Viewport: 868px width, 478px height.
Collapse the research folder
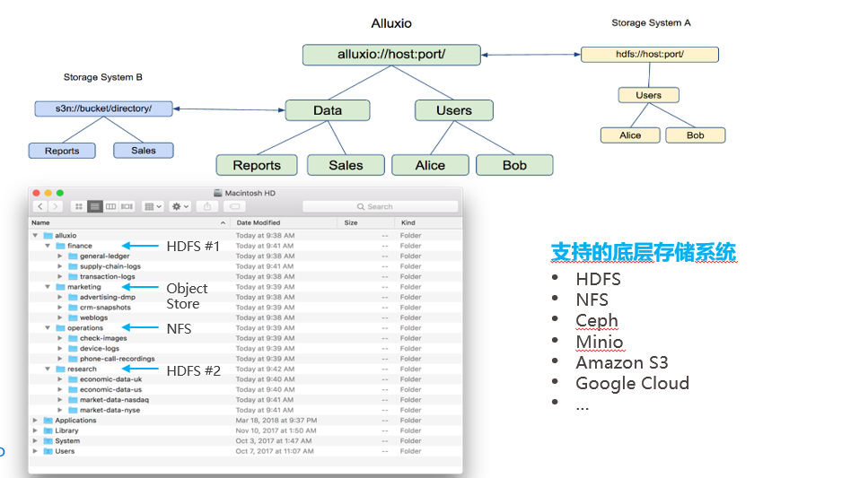pos(48,369)
